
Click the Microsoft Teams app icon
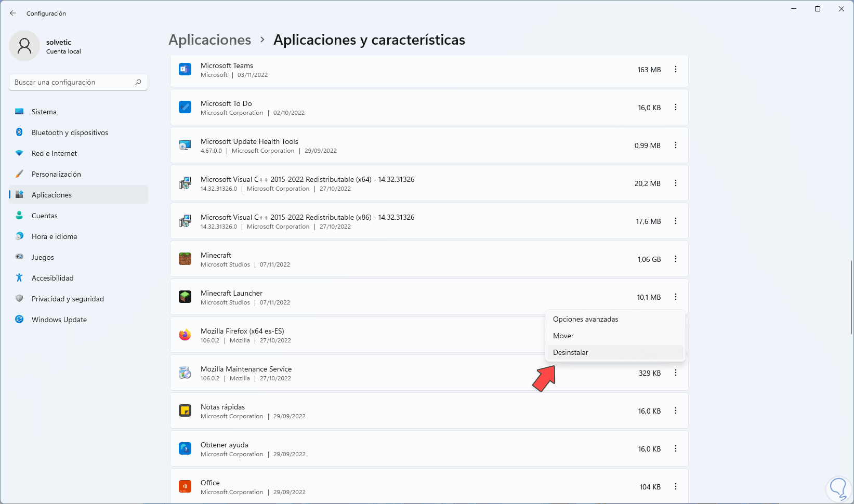185,69
